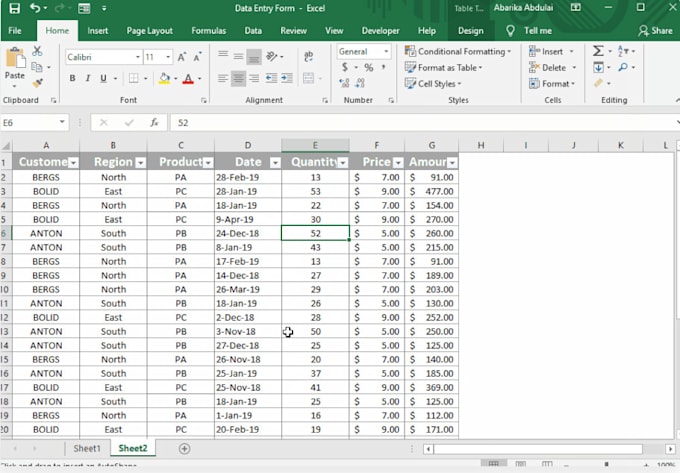Screen dimensions: 680x473
Task: Open the Design table tools tab
Action: coord(471,31)
